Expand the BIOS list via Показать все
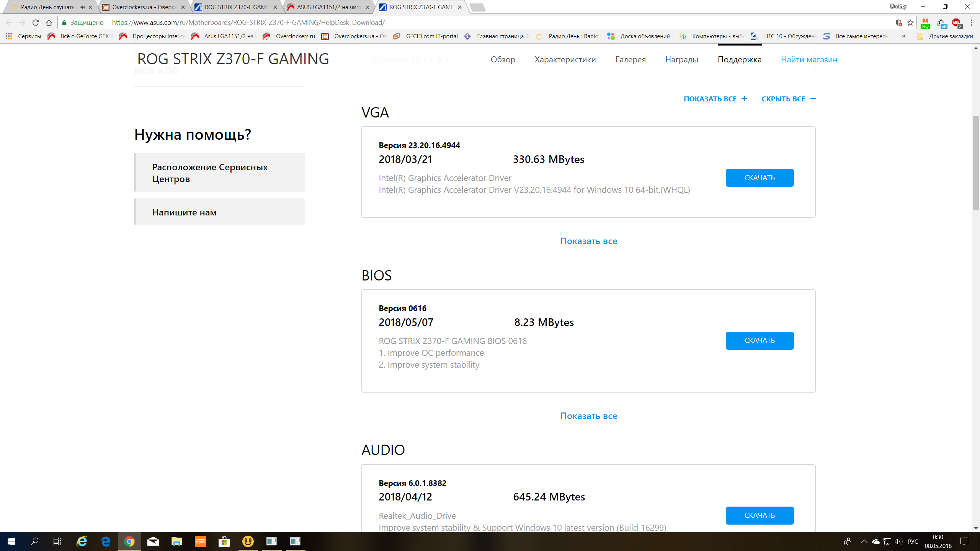The image size is (980, 551). coord(588,416)
